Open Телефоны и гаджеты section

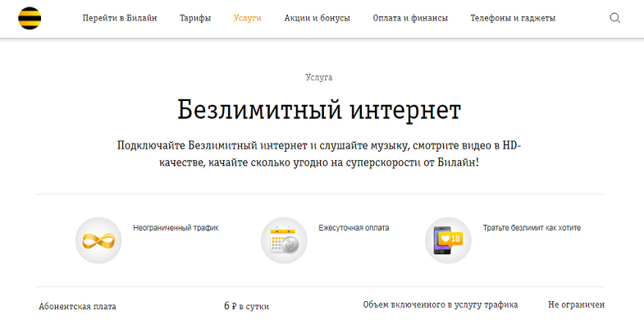click(513, 18)
